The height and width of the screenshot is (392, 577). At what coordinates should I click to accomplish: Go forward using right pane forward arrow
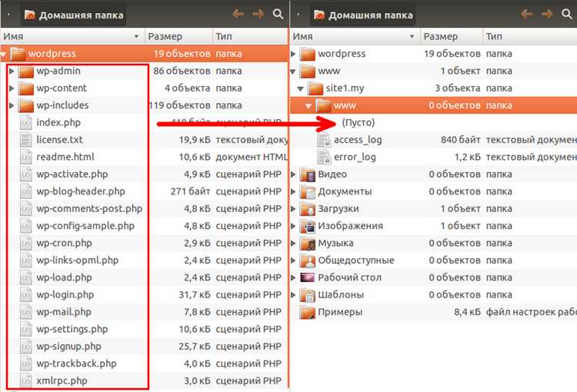click(547, 15)
